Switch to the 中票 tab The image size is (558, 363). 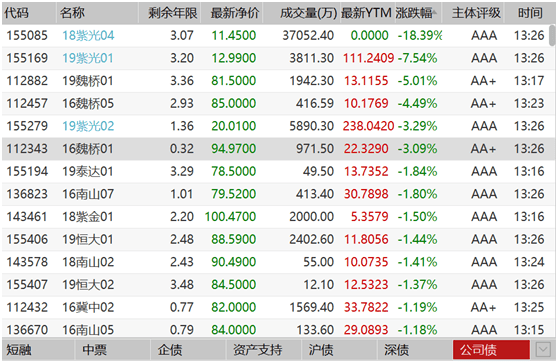(113, 350)
